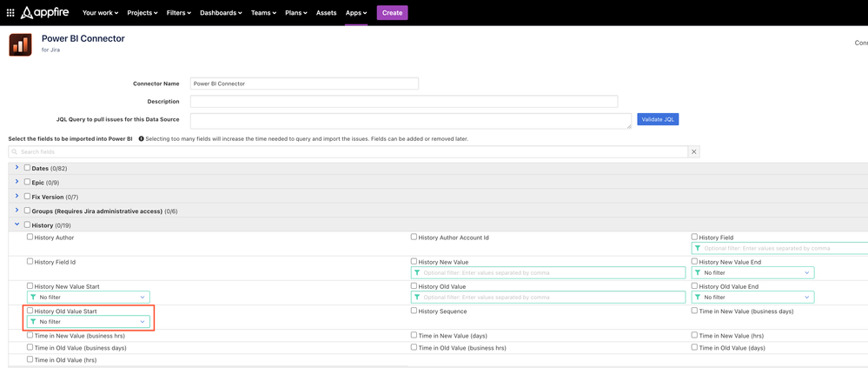Check Time in Old Value (business hrs)
Viewport: 868px width, 368px height.
pos(414,347)
